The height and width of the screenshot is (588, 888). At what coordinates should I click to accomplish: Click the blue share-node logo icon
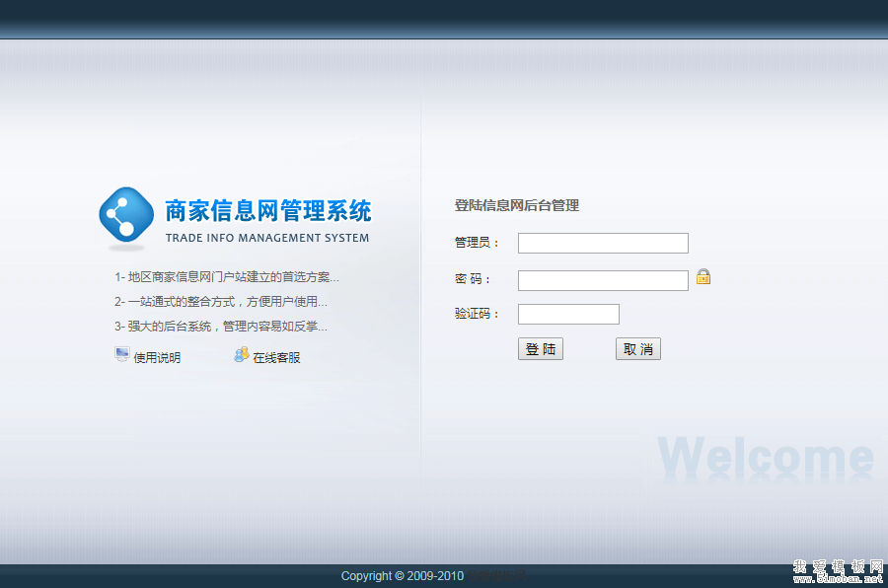(127, 214)
